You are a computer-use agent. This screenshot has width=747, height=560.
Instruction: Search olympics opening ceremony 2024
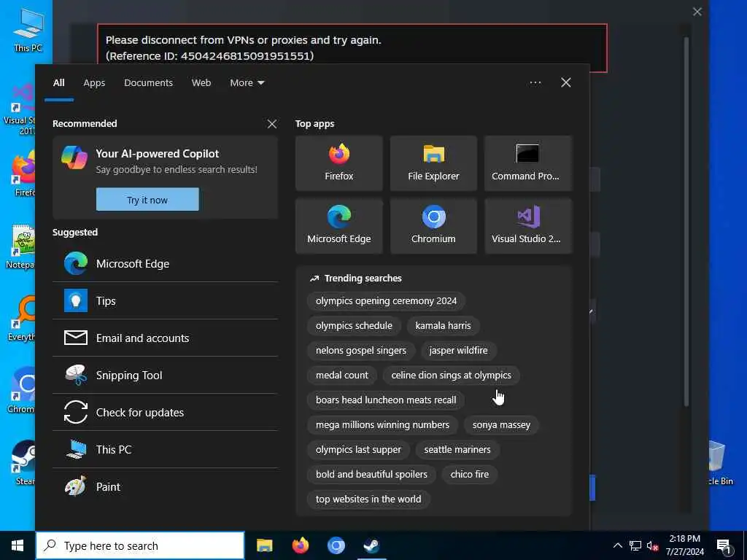click(x=386, y=301)
